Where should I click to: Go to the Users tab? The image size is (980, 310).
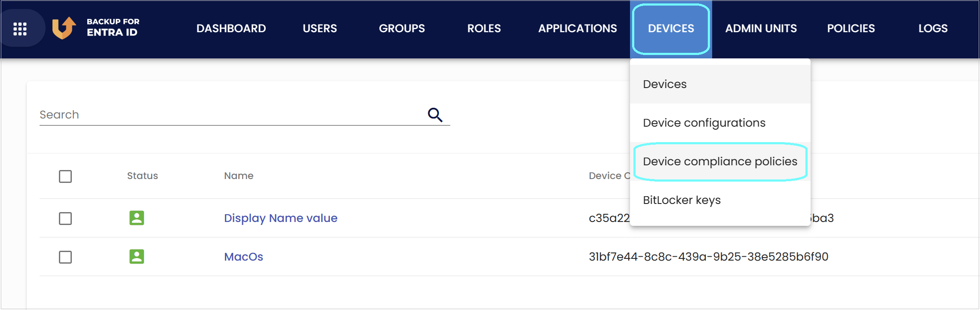(320, 28)
